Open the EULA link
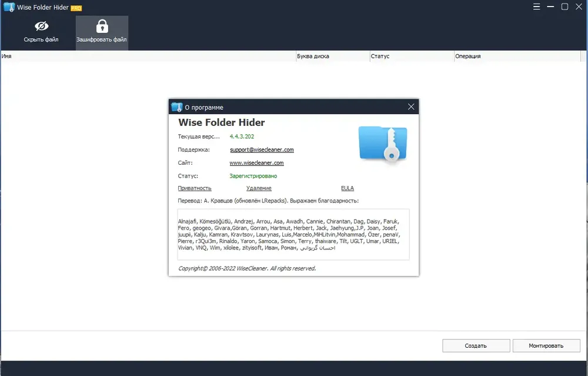The width and height of the screenshot is (588, 376). coord(348,188)
